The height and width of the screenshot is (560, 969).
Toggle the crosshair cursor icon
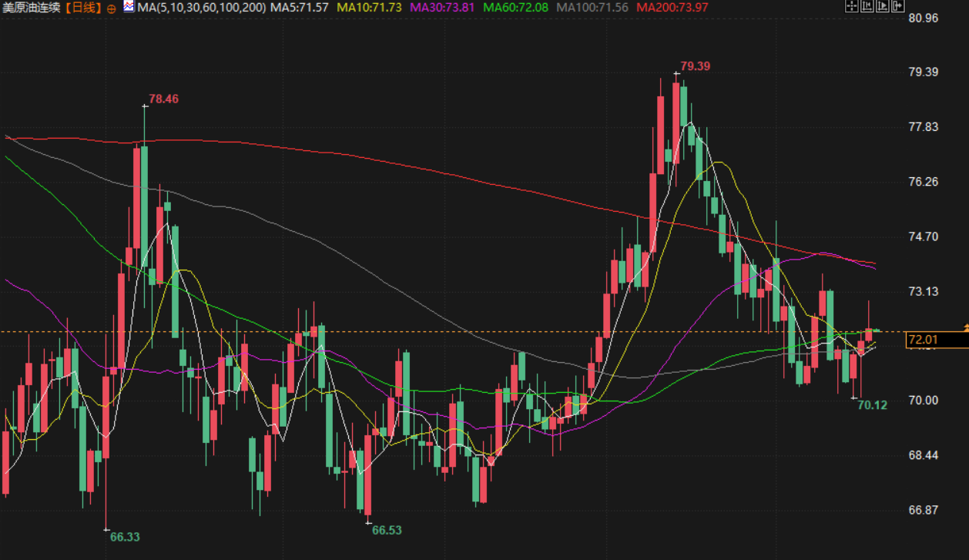click(x=852, y=5)
